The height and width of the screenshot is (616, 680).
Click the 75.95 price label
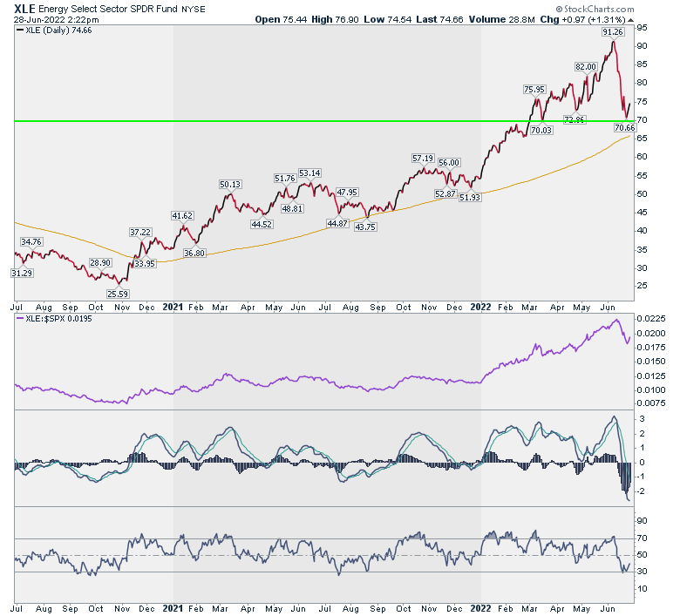pos(534,90)
